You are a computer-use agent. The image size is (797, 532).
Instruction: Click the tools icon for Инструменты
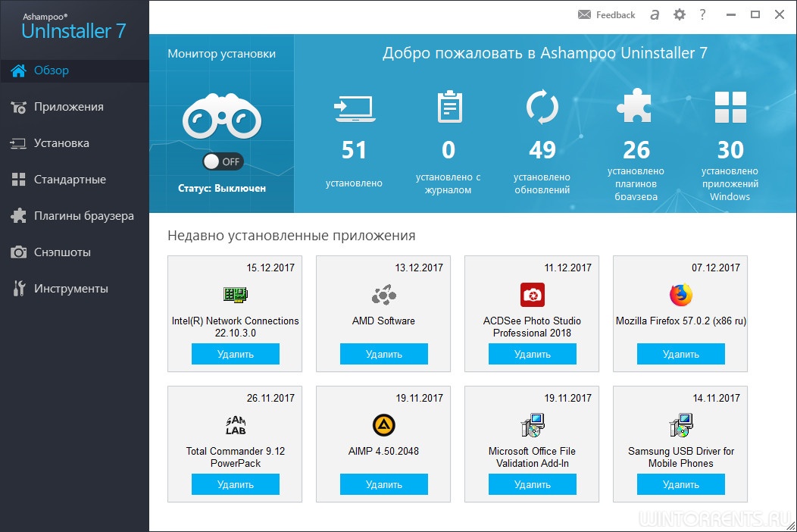pyautogui.click(x=19, y=289)
